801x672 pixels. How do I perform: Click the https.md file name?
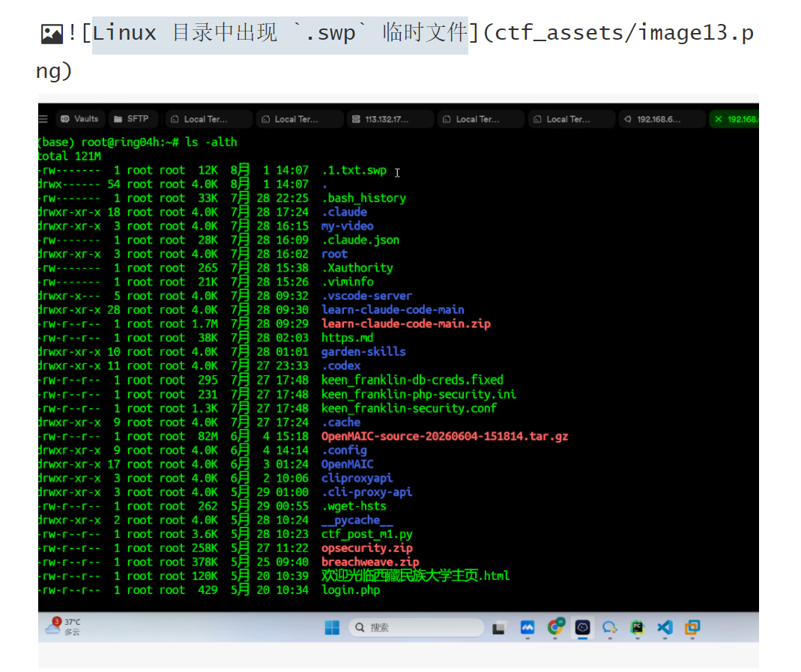coord(348,338)
